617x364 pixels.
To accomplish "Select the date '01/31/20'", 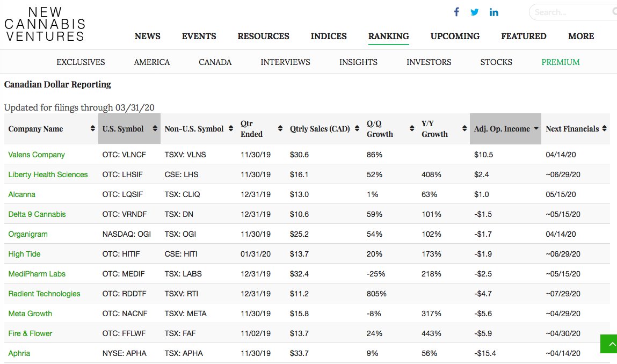I will tap(256, 254).
